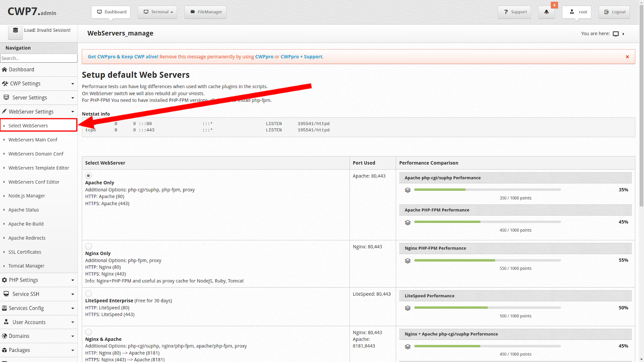Click layers icon beside Nginx + Apache bar

(x=408, y=346)
